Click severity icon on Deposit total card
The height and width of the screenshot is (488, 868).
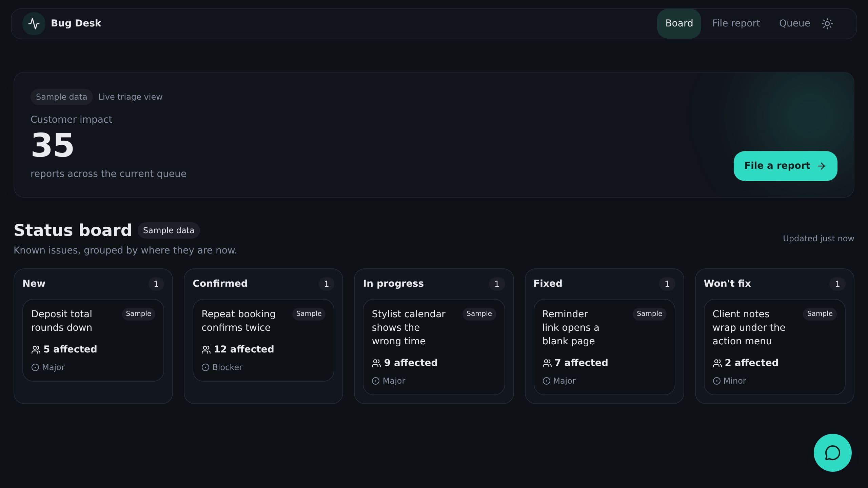35,367
